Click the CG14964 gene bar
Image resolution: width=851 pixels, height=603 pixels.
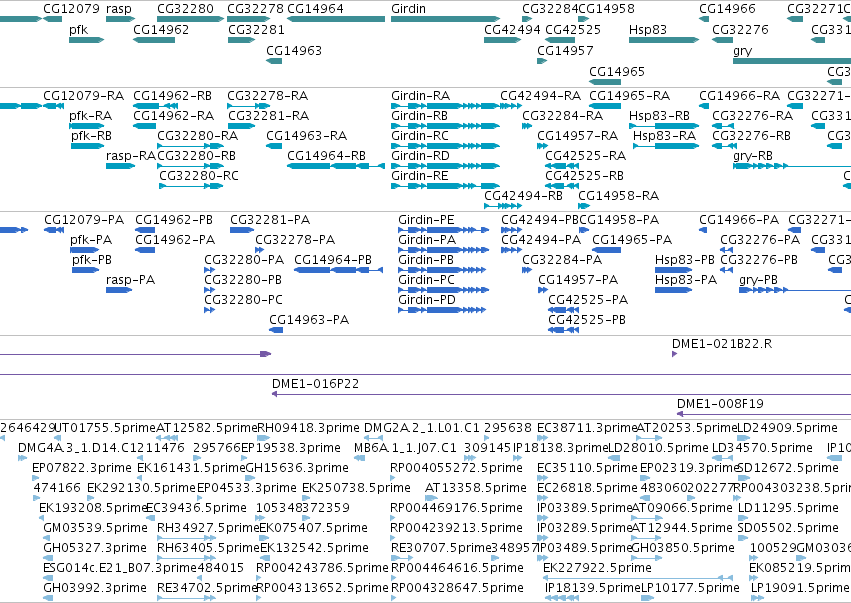336,19
